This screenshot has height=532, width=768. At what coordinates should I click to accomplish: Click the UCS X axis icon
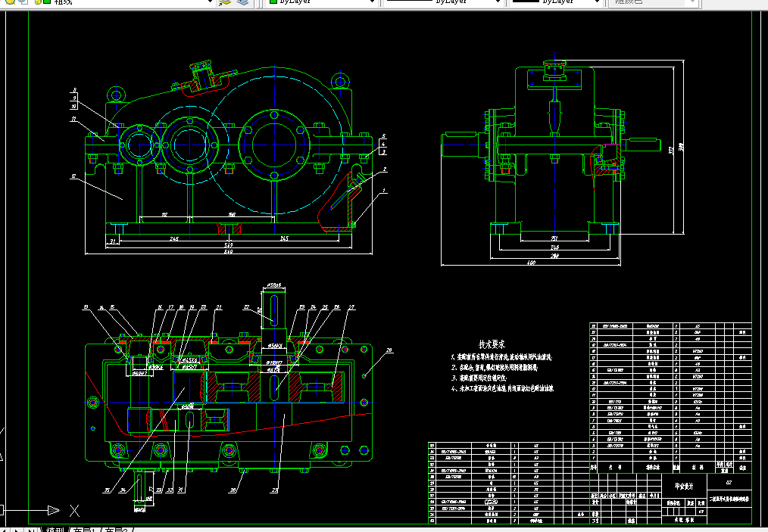click(x=74, y=511)
